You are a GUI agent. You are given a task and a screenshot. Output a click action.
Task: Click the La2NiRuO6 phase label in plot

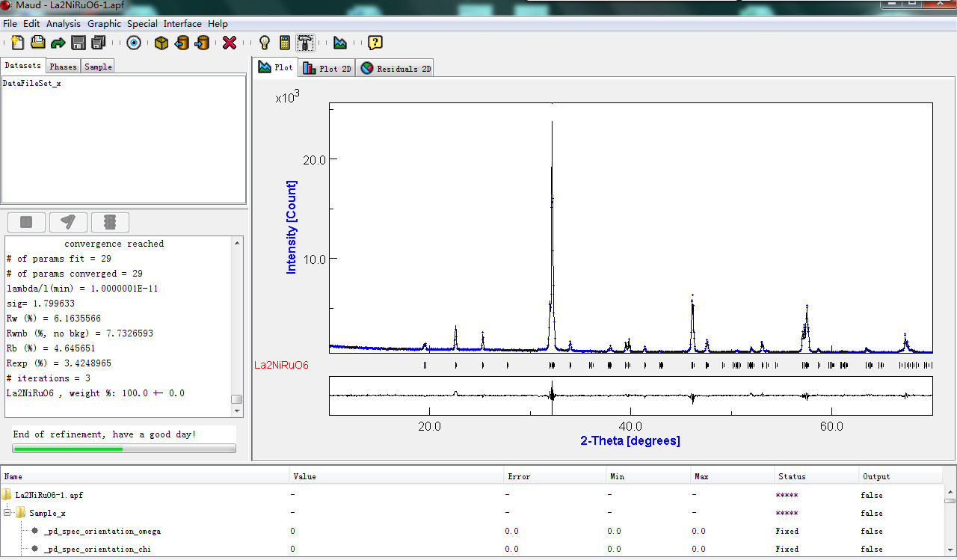[281, 365]
